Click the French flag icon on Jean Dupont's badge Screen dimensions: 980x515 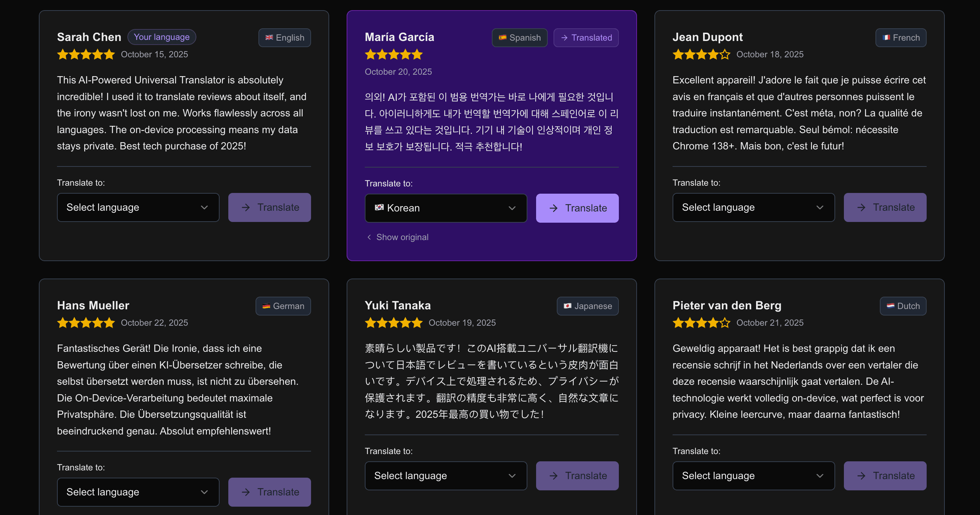(887, 38)
